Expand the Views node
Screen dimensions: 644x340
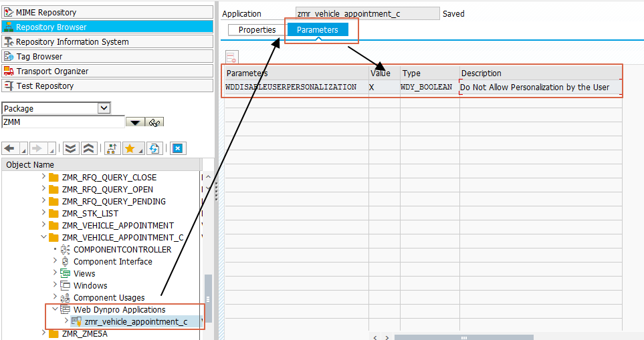[55, 273]
